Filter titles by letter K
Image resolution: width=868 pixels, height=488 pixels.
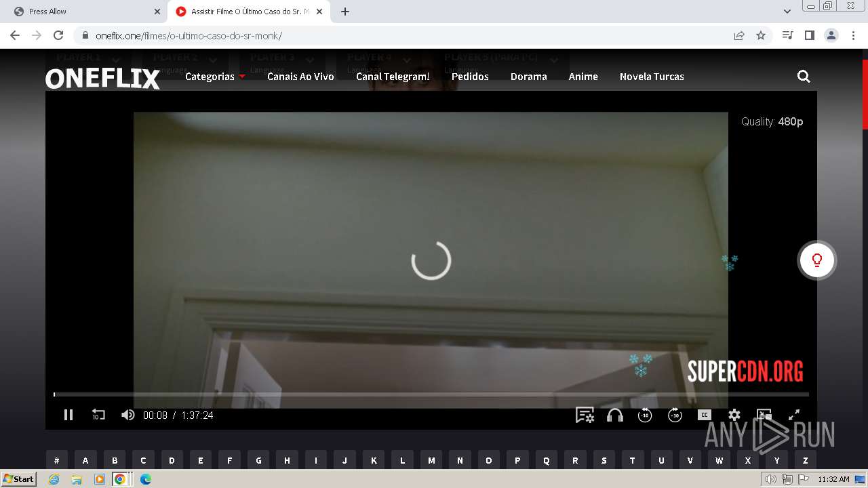click(x=374, y=460)
